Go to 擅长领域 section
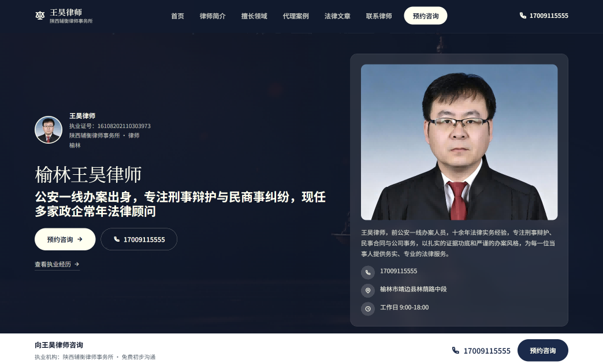Viewport: 603px width, 364px height. (x=254, y=16)
